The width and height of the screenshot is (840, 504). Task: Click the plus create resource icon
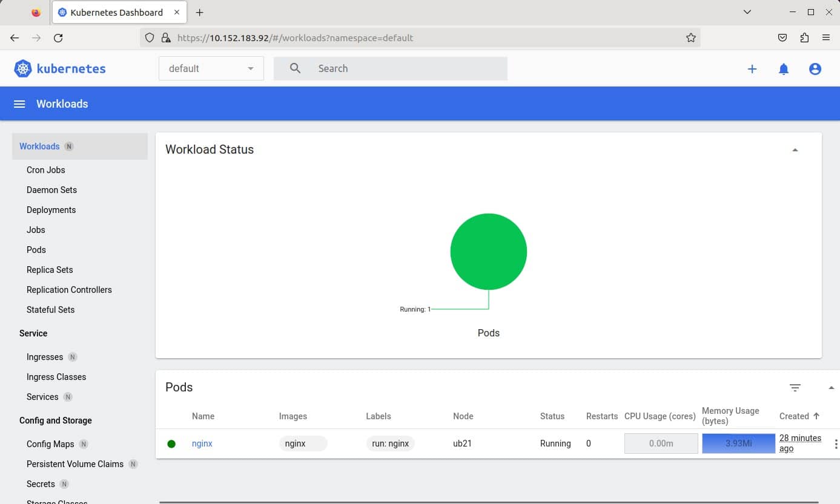tap(752, 69)
